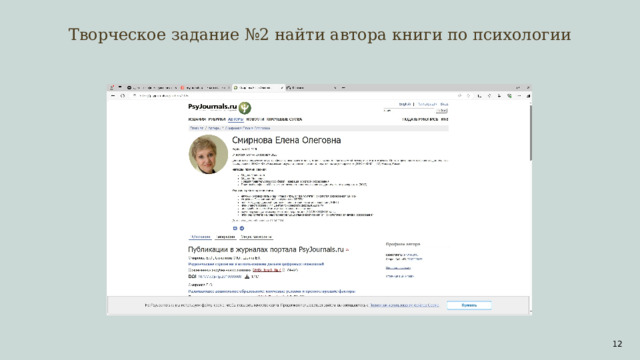
Task: Open the browser menu icon at the far left of the tab strip
Action: [x=112, y=87]
